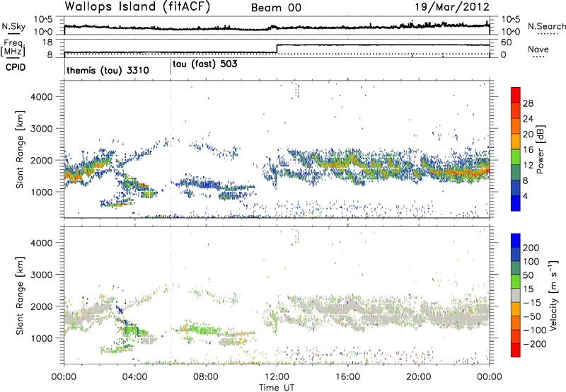This screenshot has height=392, width=566.
Task: Click the 'N.Search' legend label
Action: click(x=547, y=26)
